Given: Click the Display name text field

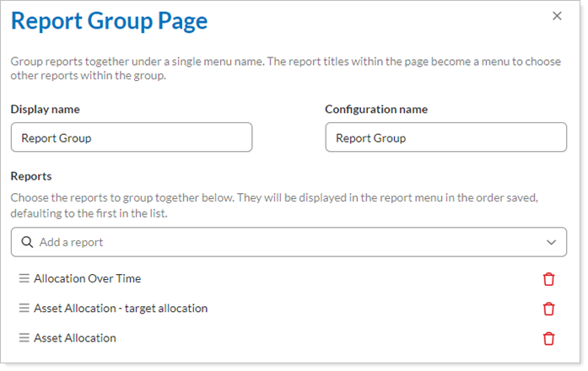Looking at the screenshot, I should [132, 137].
